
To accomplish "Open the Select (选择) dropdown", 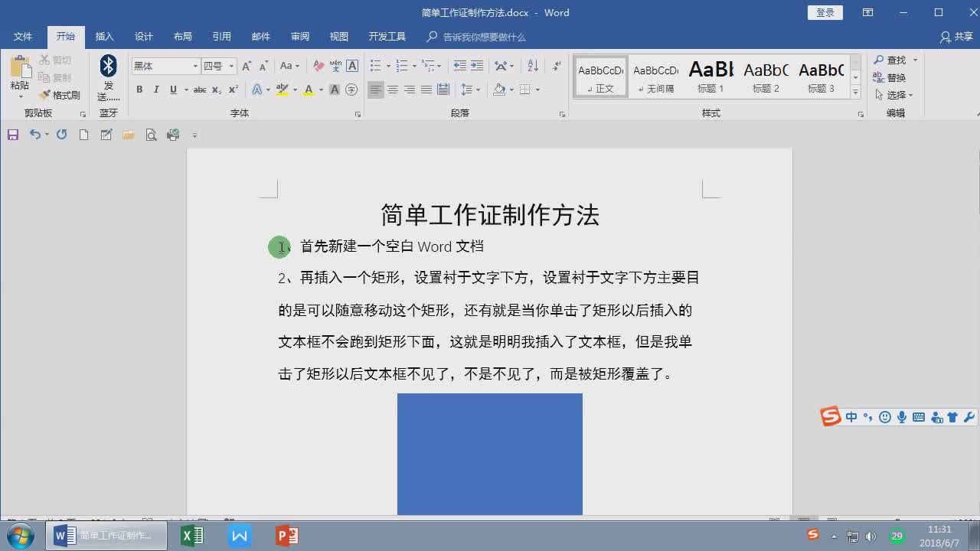I will [894, 95].
